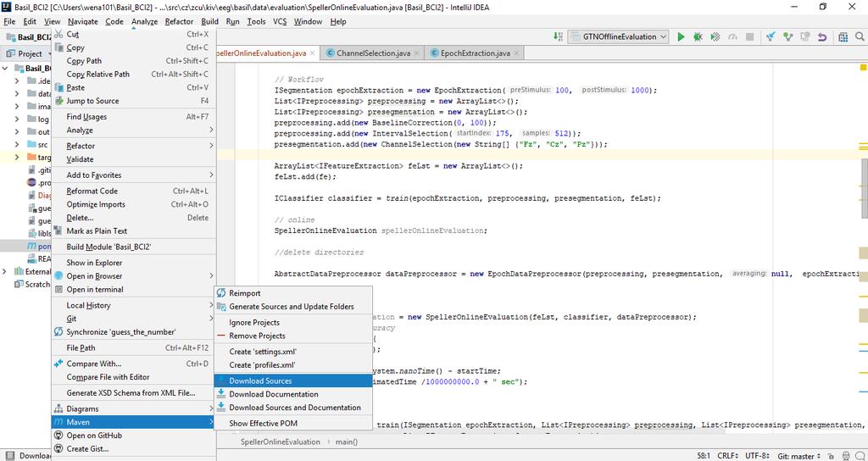
Task: Select Ignore Projects entry
Action: (x=293, y=322)
